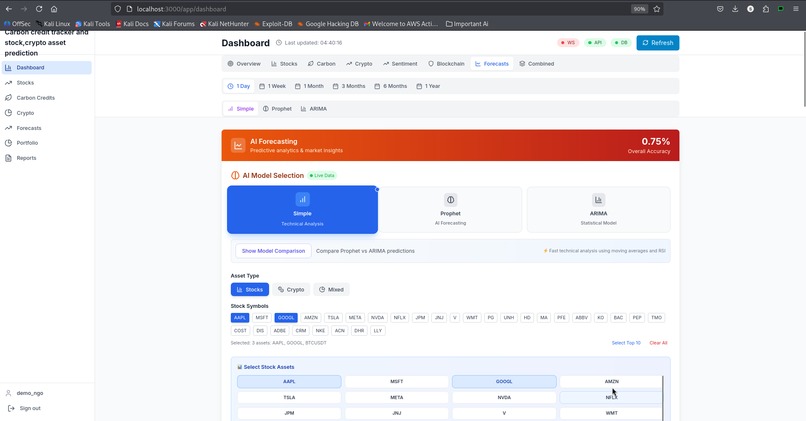Open Firefox downloads panel icon
Screen dimensions: 806x421
click(735, 9)
